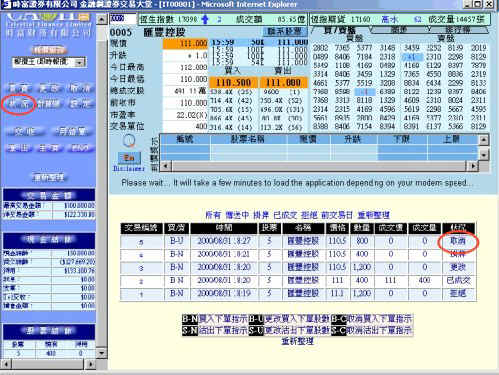Click the left frame's scroll-down arrow

[102, 353]
